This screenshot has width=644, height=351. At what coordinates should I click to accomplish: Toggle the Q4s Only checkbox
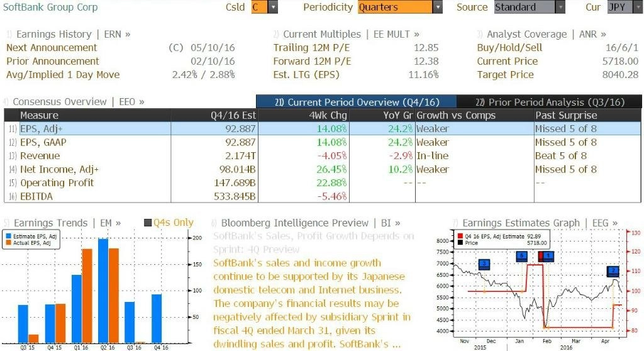pyautogui.click(x=148, y=223)
